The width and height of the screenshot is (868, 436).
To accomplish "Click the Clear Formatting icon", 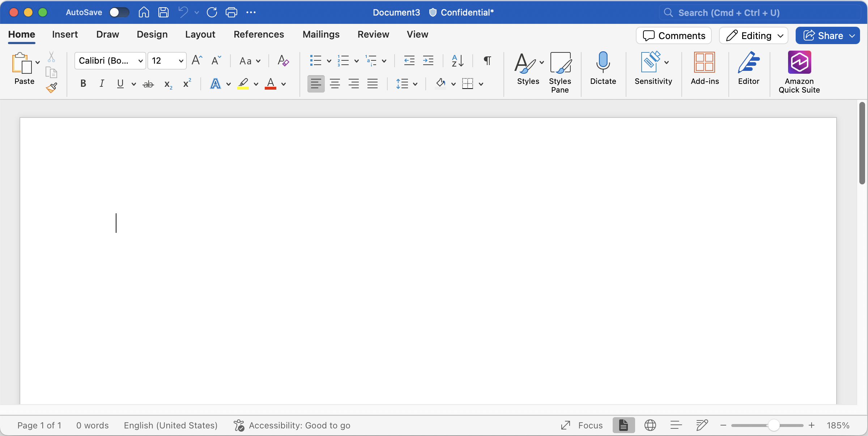I will 283,61.
